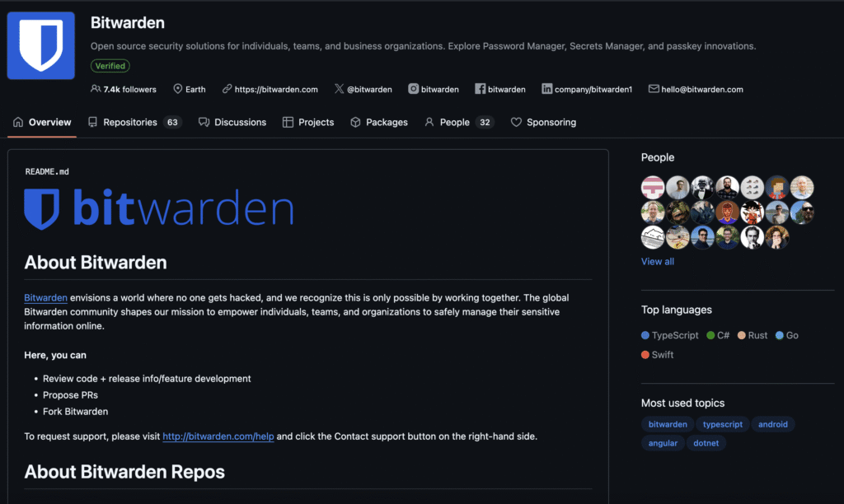Click the Propose PRs bullet item
The width and height of the screenshot is (844, 504).
71,394
